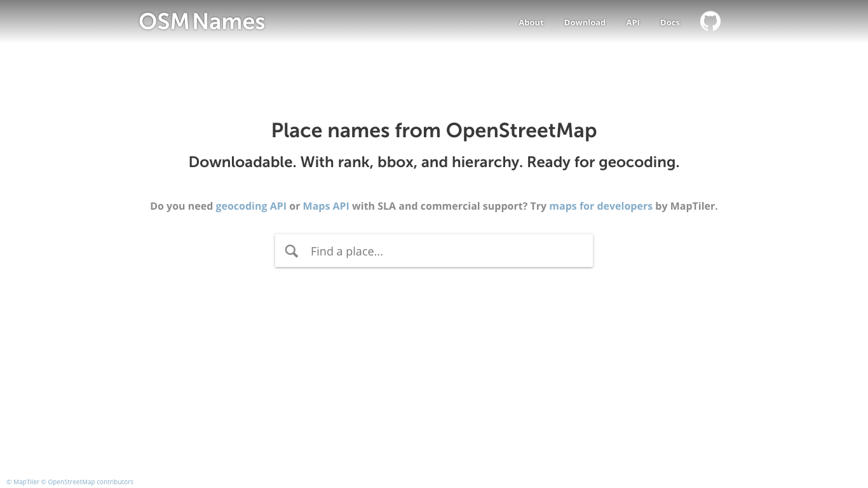This screenshot has width=868, height=488.
Task: Click the 'Ready for geocoding' subtitle text
Action: (x=603, y=162)
